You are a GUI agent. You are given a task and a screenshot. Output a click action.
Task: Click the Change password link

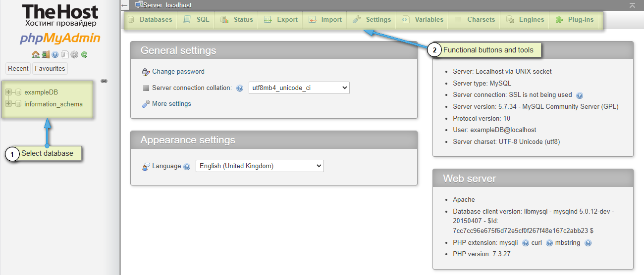coord(178,72)
